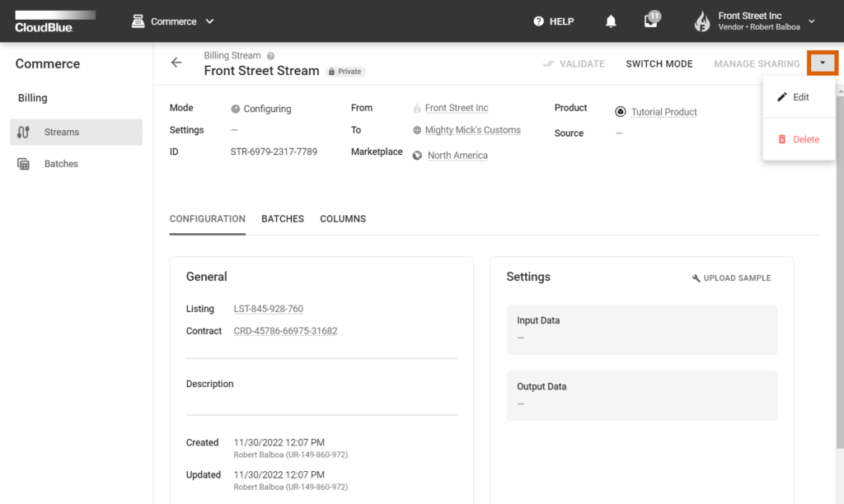Screen dimensions: 844x504
Task: Switch to the CONFIGURATION tab
Action: [207, 219]
